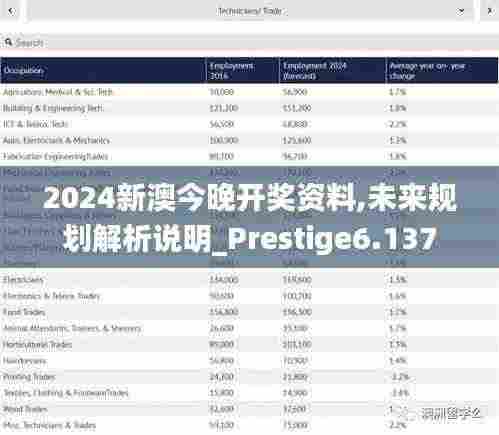
Task: Click Employment 2016 for Agriculture, Medical & Sci. Tech
Action: click(222, 92)
